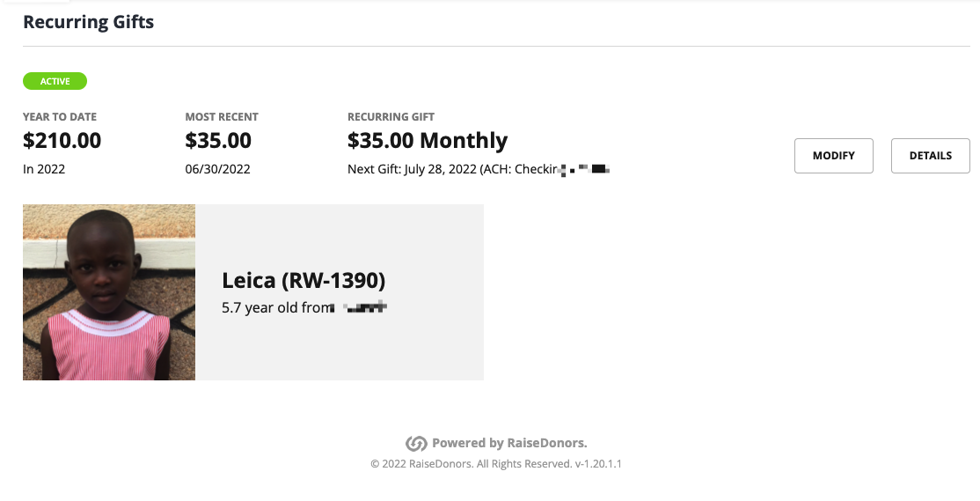The image size is (980, 501).
Task: Click the In 2022 text
Action: click(x=44, y=170)
